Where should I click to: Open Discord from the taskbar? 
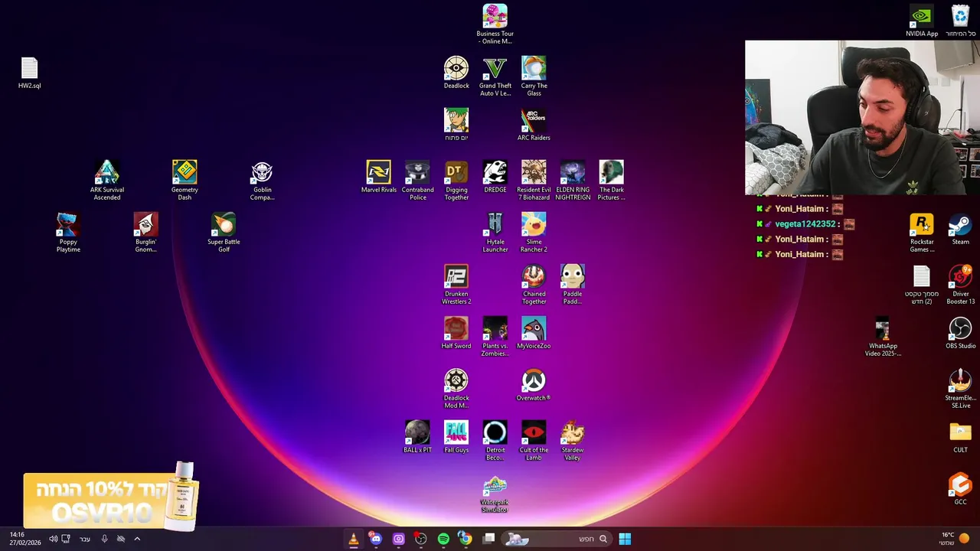tap(375, 539)
